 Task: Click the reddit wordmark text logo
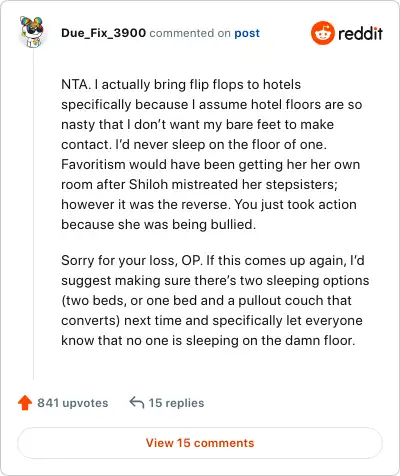click(360, 33)
